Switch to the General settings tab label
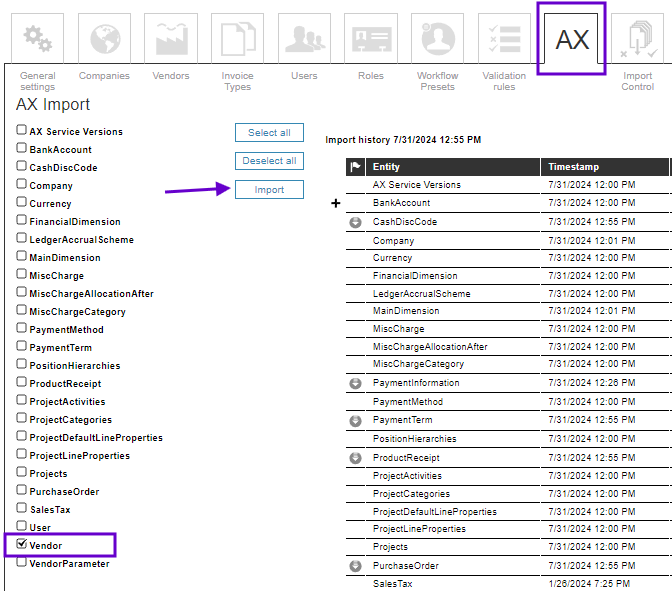The height and width of the screenshot is (591, 672). (x=38, y=81)
